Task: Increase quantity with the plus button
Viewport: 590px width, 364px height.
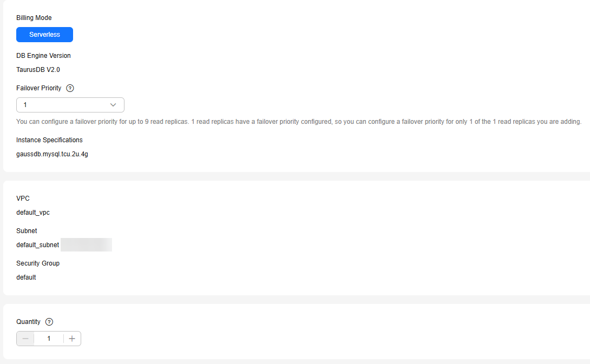Action: (72, 339)
